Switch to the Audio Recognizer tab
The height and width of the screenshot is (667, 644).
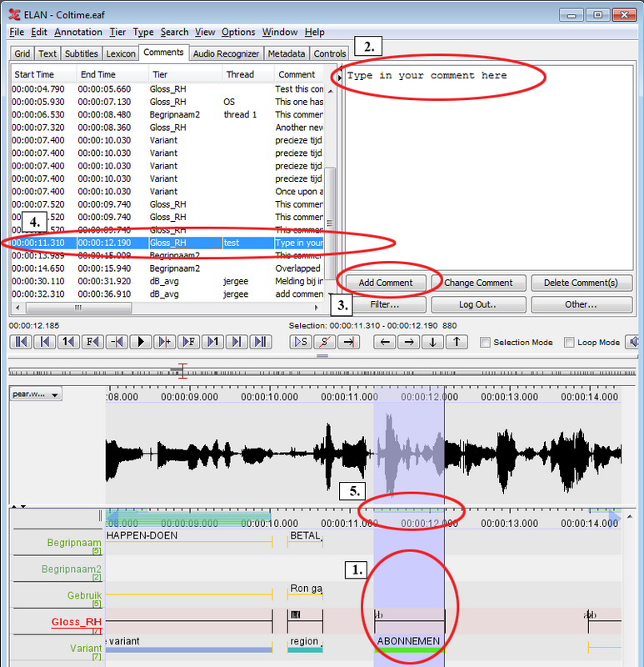click(x=227, y=53)
